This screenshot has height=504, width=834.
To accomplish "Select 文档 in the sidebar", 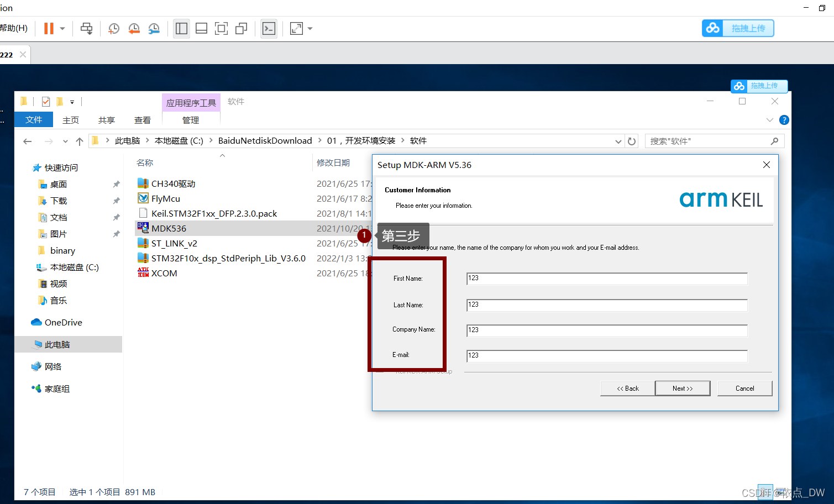I will [59, 217].
